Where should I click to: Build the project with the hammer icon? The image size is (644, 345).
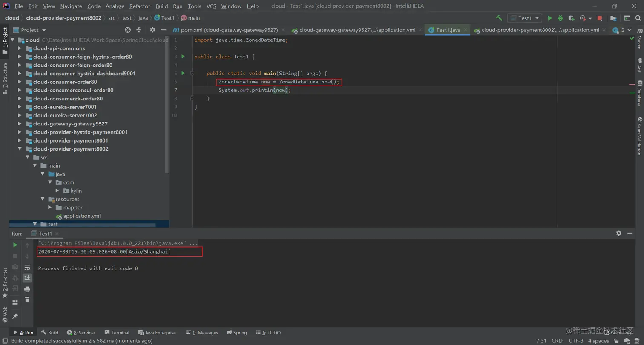click(499, 18)
